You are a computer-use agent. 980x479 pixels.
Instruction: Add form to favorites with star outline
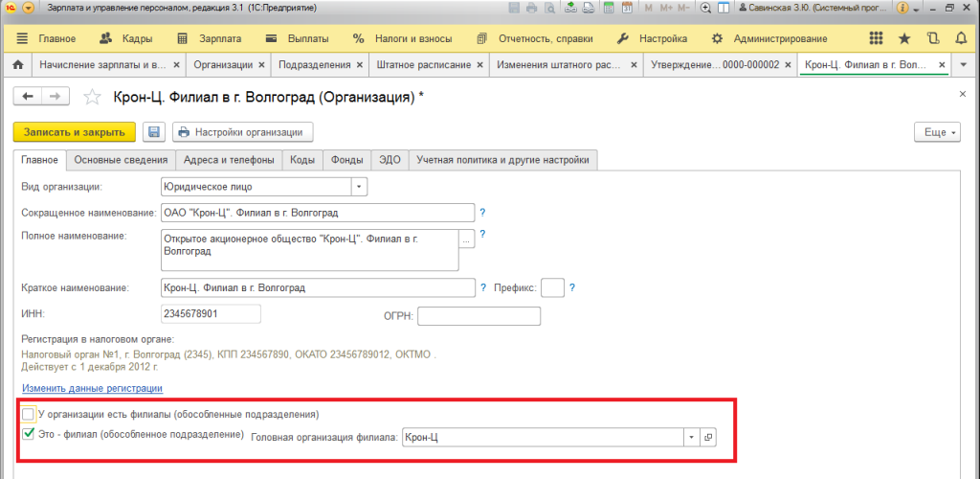pyautogui.click(x=92, y=98)
